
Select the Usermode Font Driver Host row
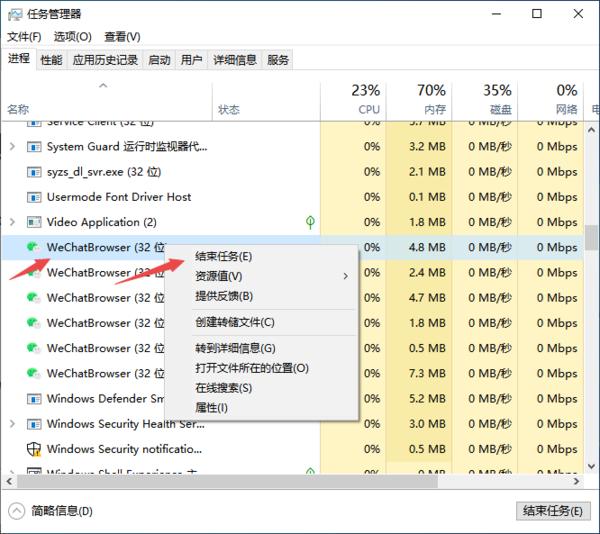tap(293, 197)
